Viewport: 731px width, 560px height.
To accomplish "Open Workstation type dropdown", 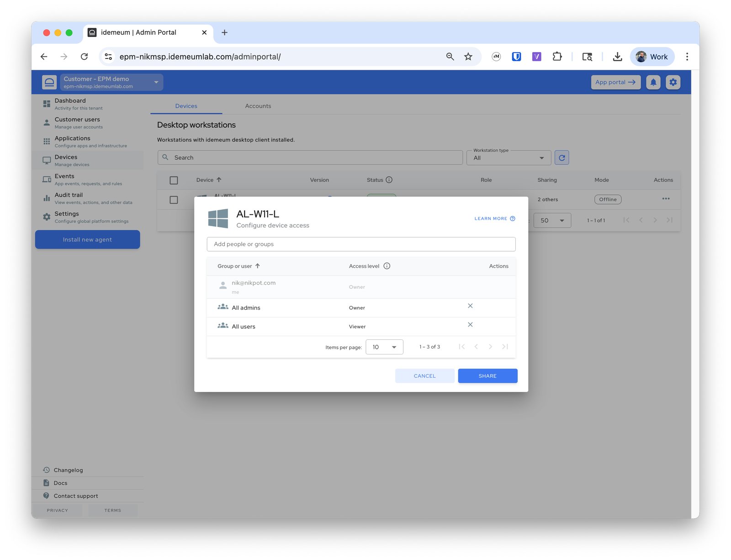I will tap(509, 158).
